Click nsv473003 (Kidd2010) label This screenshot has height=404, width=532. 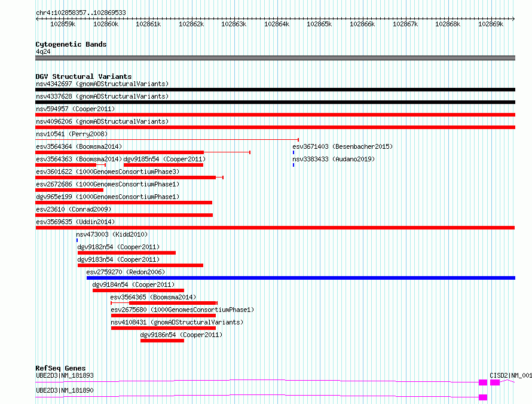coord(112,234)
